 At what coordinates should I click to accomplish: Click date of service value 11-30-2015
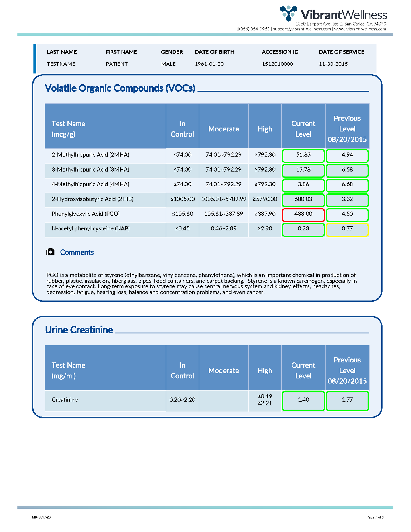(x=333, y=64)
